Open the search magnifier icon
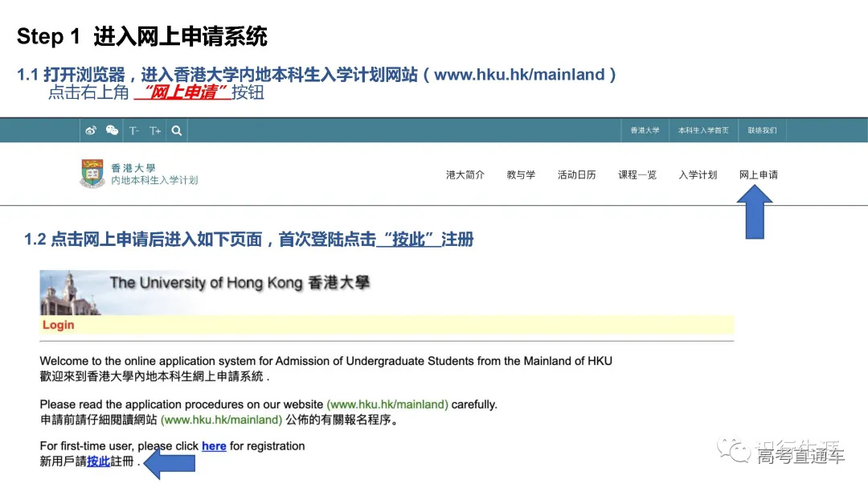Image resolution: width=868 pixels, height=488 pixels. click(x=176, y=129)
